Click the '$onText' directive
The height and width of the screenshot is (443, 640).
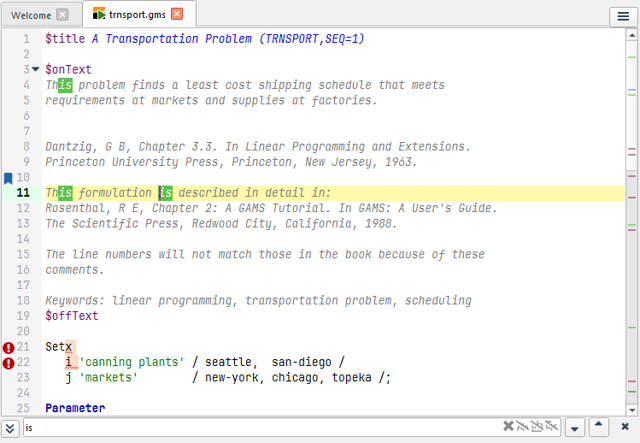[x=69, y=70]
